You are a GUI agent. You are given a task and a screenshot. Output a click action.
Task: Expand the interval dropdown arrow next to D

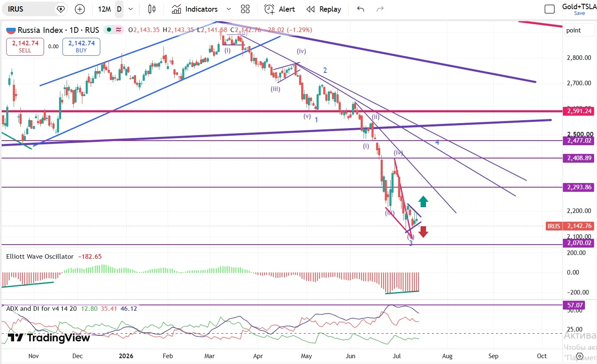tap(131, 9)
